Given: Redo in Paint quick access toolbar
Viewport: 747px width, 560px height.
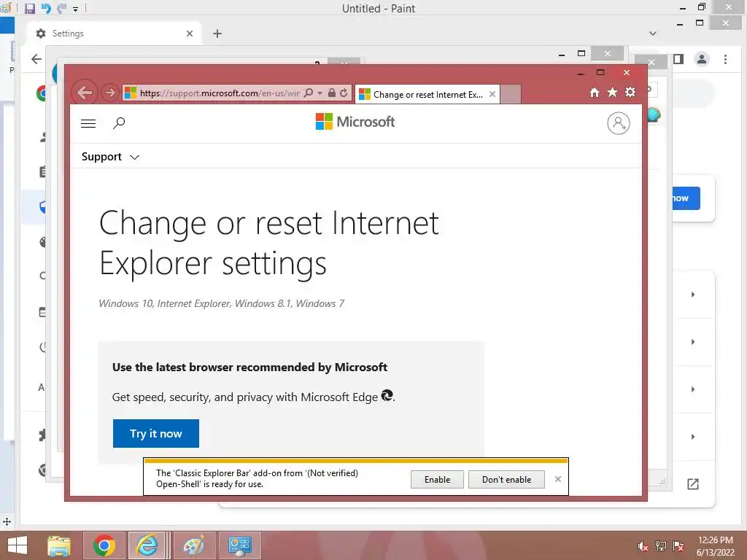Looking at the screenshot, I should pos(62,9).
